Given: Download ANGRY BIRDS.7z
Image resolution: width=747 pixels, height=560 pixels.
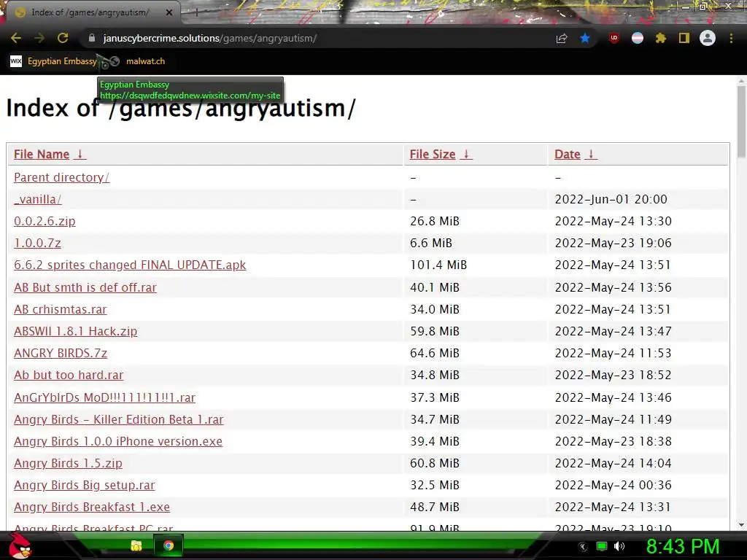Looking at the screenshot, I should (61, 353).
